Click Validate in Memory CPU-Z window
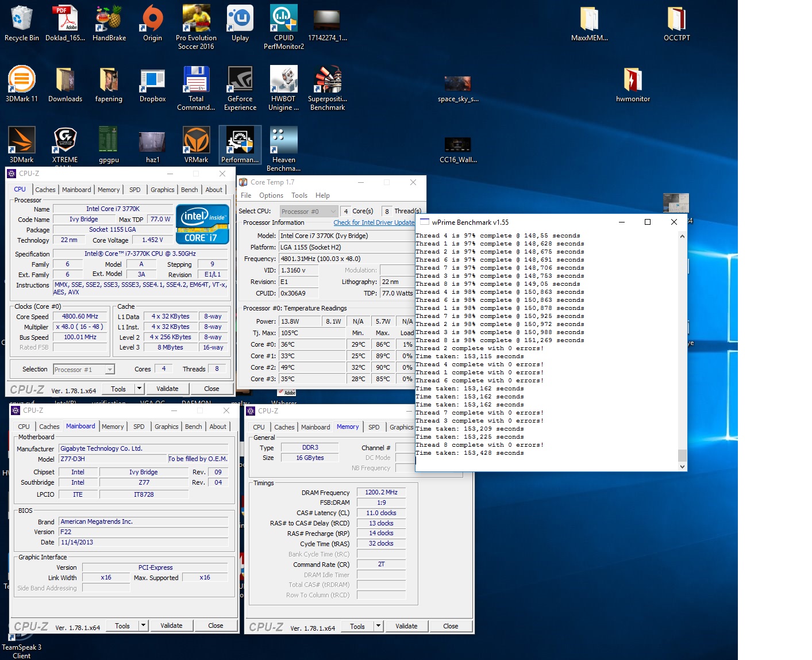This screenshot has height=660, width=812. (x=406, y=626)
